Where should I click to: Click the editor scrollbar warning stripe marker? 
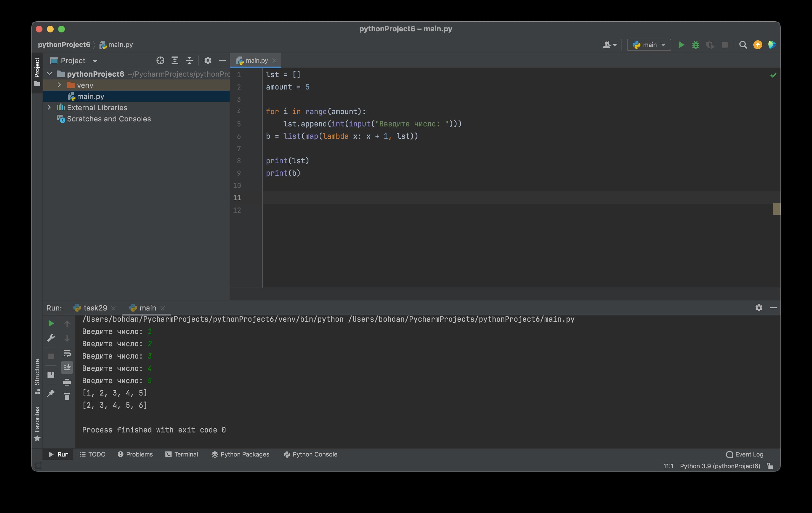(776, 209)
